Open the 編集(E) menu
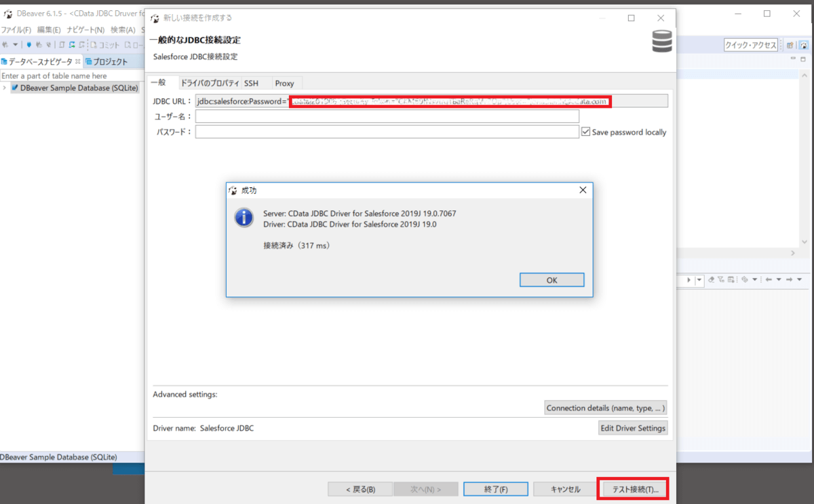 point(49,30)
